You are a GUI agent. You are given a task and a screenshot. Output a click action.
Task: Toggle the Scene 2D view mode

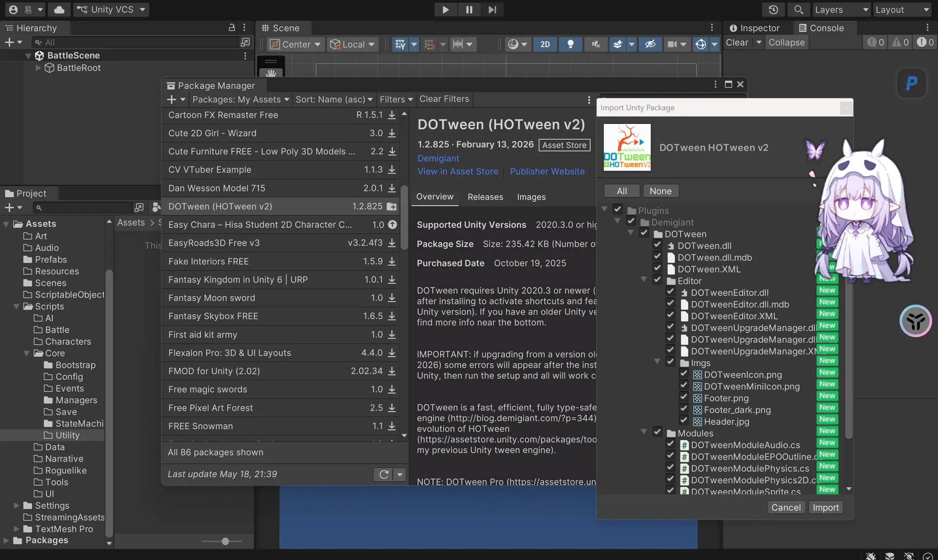click(545, 44)
